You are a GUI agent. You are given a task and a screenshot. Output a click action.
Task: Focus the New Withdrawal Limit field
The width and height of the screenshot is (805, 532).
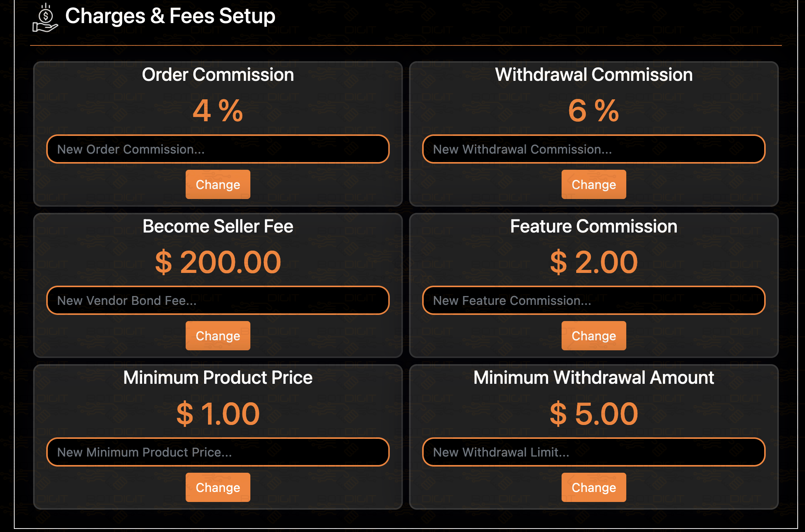594,452
